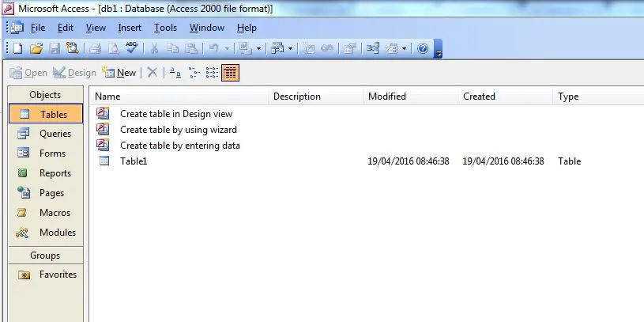The height and width of the screenshot is (322, 644).
Task: Sort by the Type column header
Action: [598, 97]
